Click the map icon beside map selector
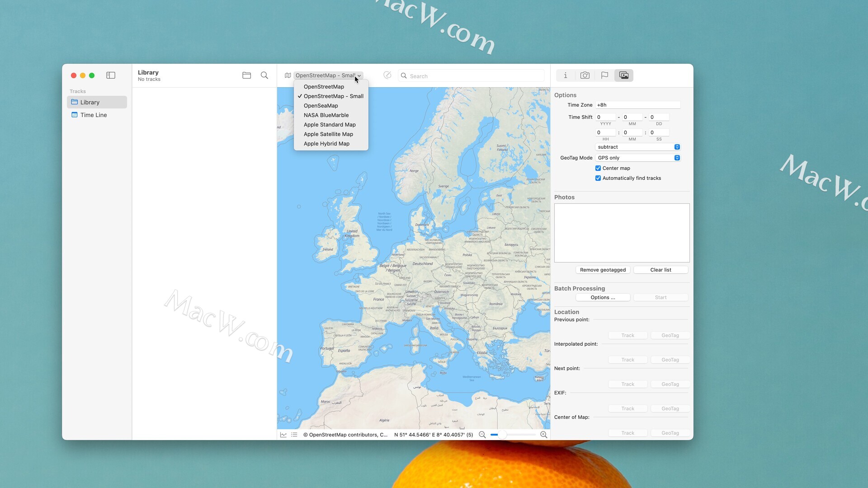Image resolution: width=868 pixels, height=488 pixels. coord(288,75)
